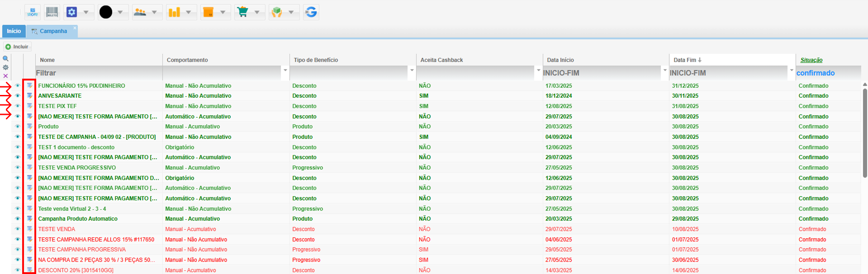Click the Incluir button

[17, 47]
